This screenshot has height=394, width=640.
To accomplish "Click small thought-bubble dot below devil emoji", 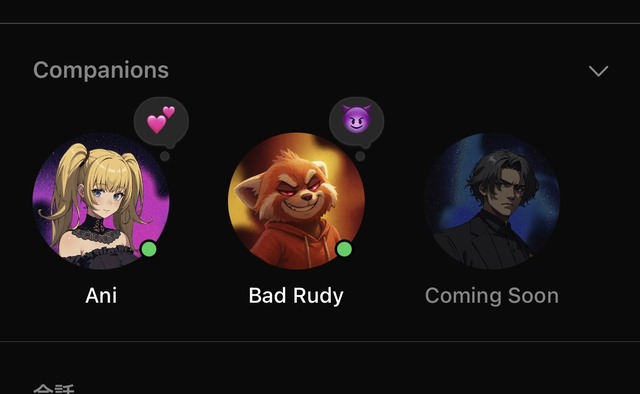I will (x=360, y=156).
